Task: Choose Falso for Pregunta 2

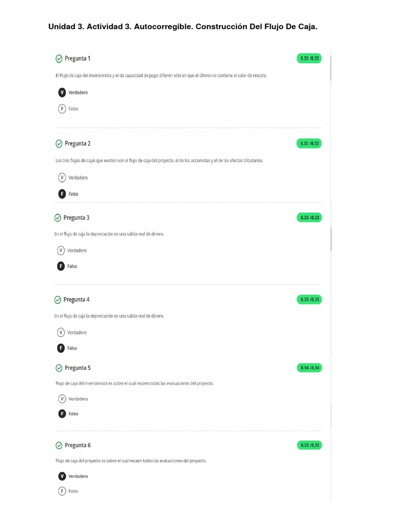Action: 62,194
